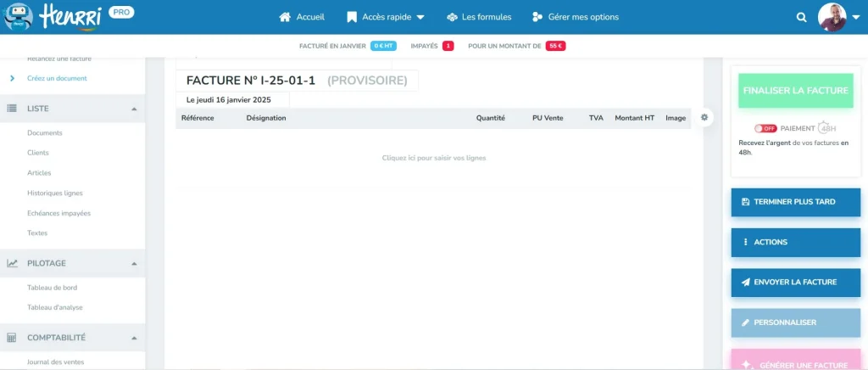
Task: Open Clients in the sidebar
Action: pos(38,153)
